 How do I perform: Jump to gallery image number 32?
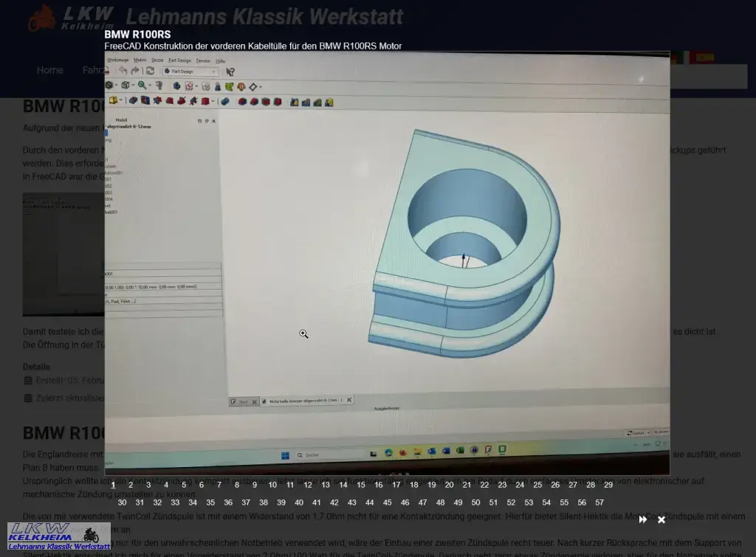(x=157, y=502)
